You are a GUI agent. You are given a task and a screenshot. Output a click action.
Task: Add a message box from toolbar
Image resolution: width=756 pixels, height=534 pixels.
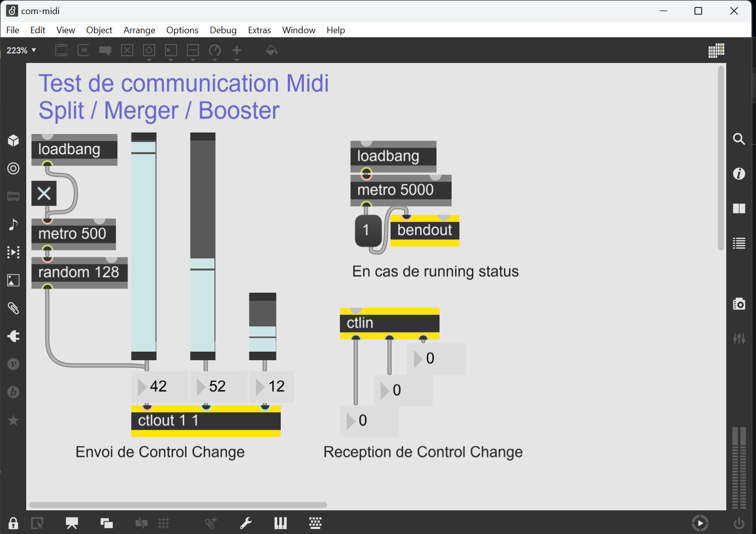click(84, 50)
